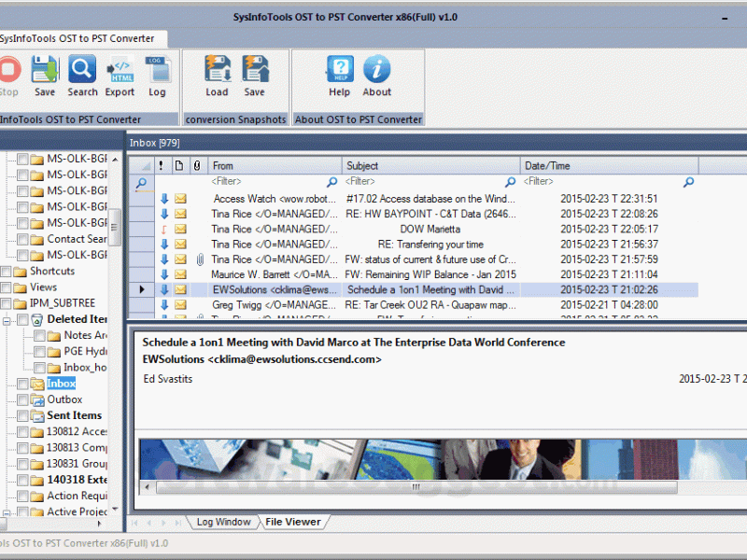Click paperclip on FW: status of current email

click(200, 259)
